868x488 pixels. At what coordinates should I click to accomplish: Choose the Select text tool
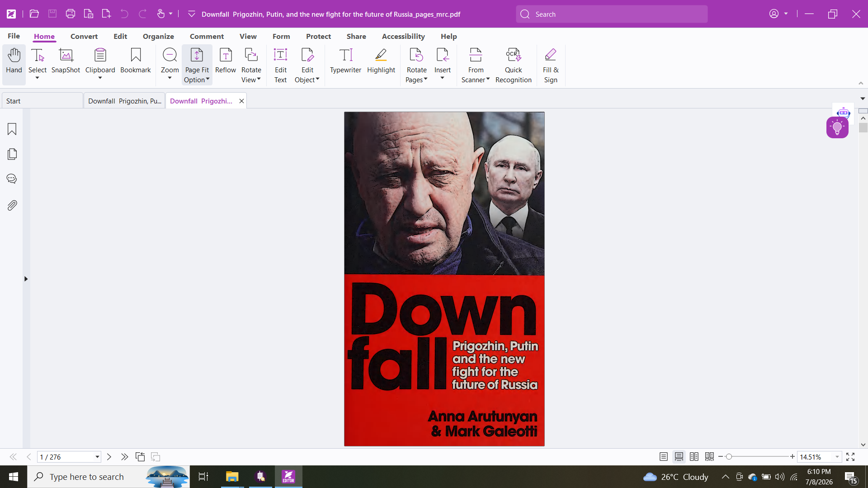click(38, 61)
